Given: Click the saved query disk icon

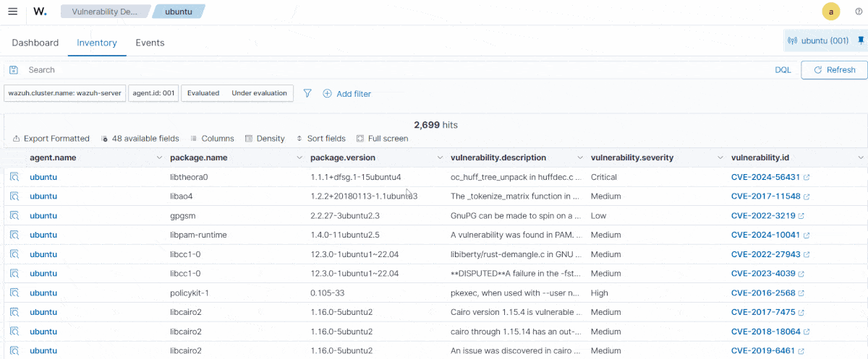Looking at the screenshot, I should (x=14, y=70).
